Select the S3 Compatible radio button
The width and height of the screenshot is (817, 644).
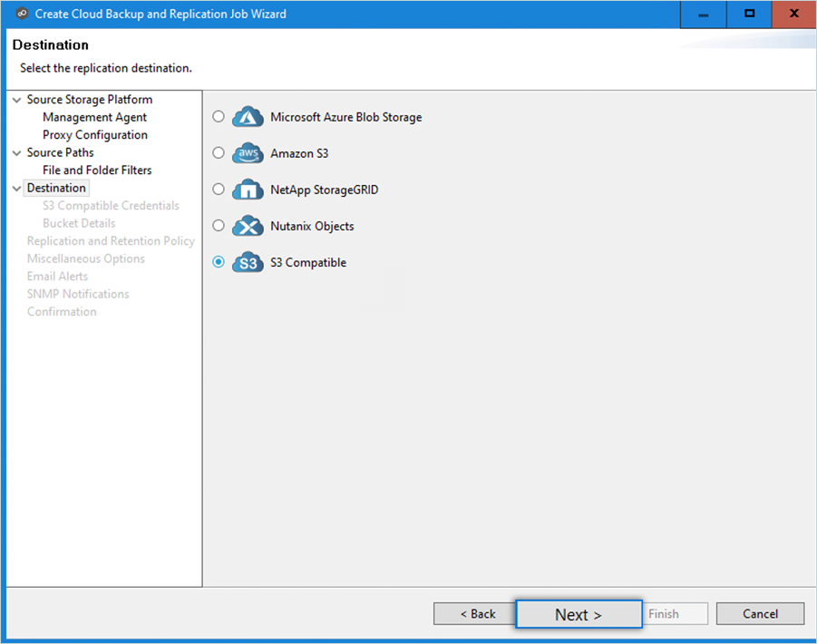click(x=219, y=262)
